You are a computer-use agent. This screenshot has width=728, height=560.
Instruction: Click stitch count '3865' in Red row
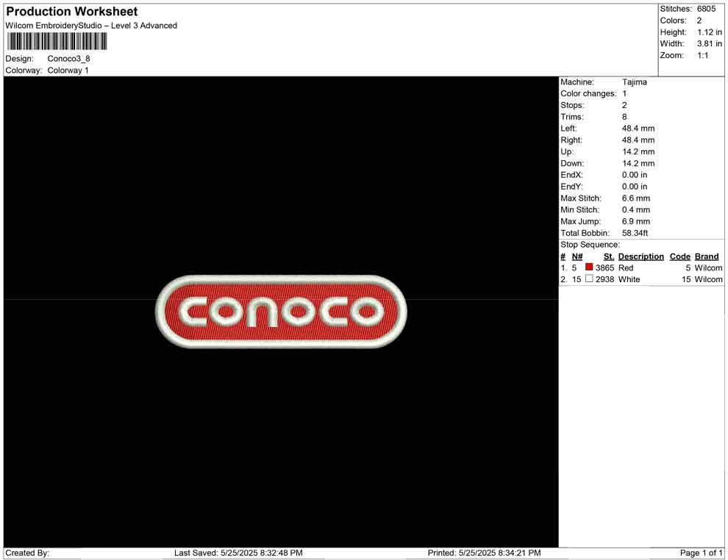pos(604,268)
